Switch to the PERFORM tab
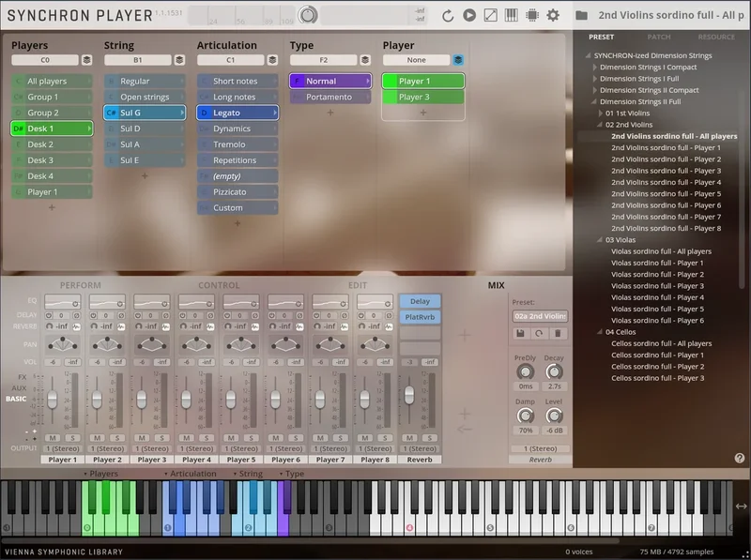The height and width of the screenshot is (560, 751). pos(81,285)
